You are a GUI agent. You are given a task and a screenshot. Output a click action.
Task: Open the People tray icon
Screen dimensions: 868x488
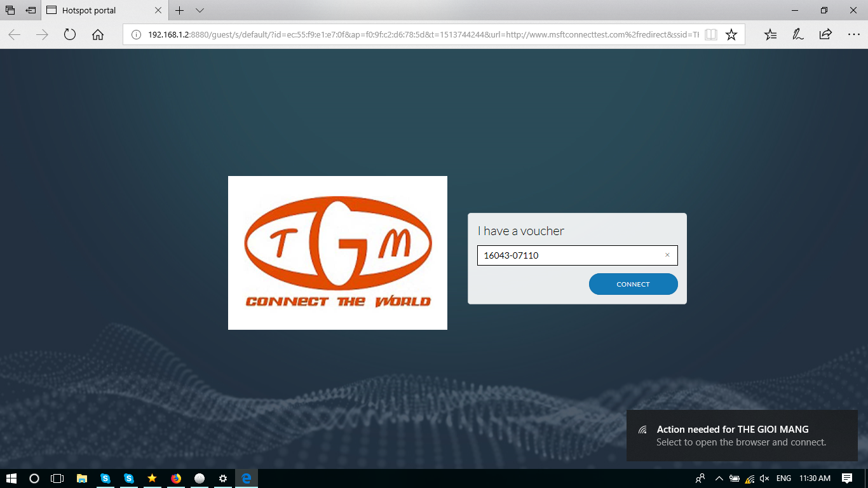(700, 478)
